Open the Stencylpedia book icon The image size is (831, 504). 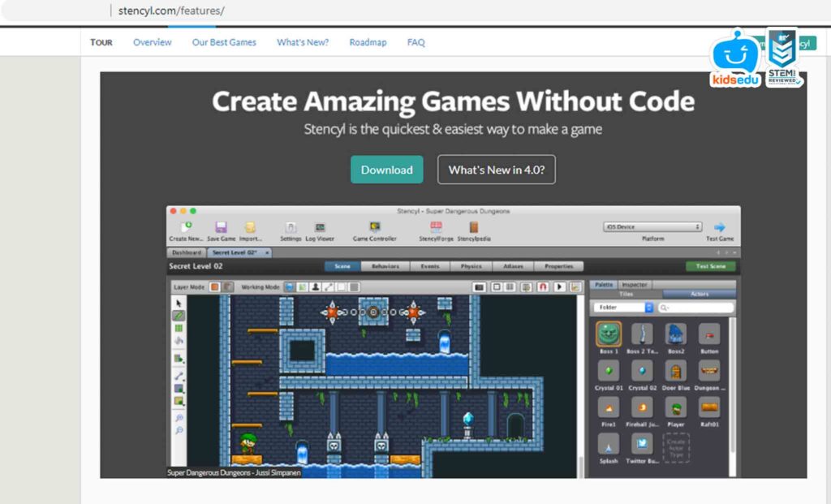click(473, 228)
